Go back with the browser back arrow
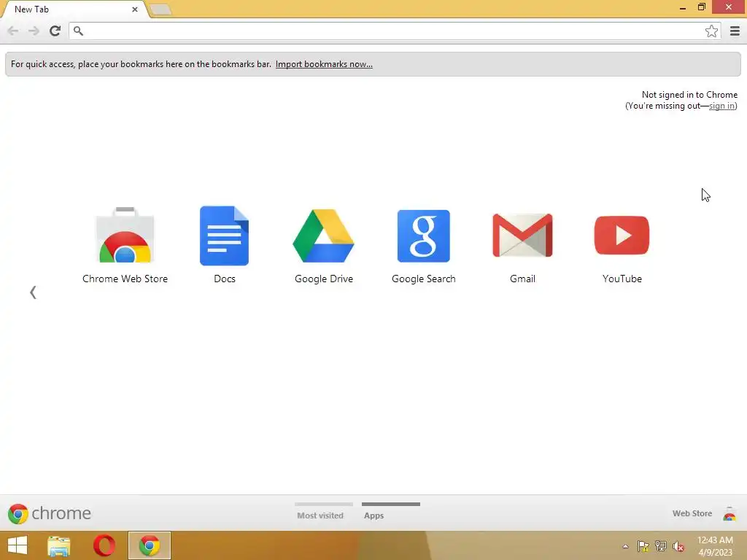747x560 pixels. point(13,31)
